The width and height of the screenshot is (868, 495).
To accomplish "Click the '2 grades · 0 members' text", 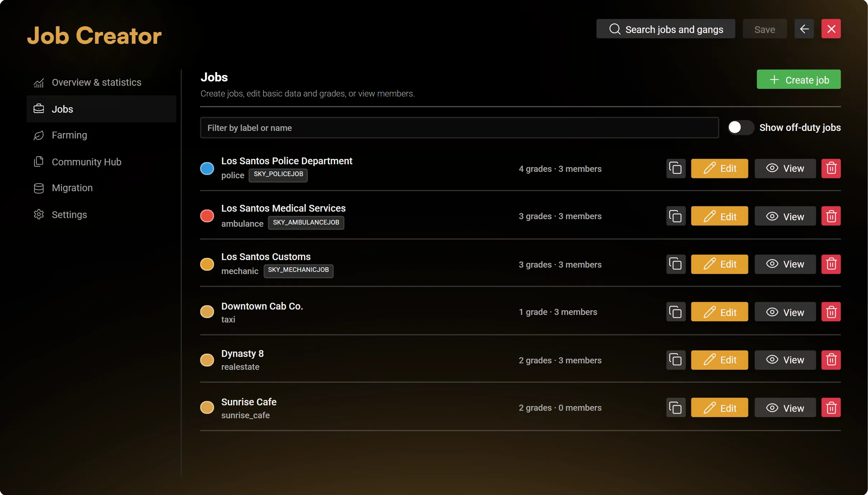I will coord(560,408).
